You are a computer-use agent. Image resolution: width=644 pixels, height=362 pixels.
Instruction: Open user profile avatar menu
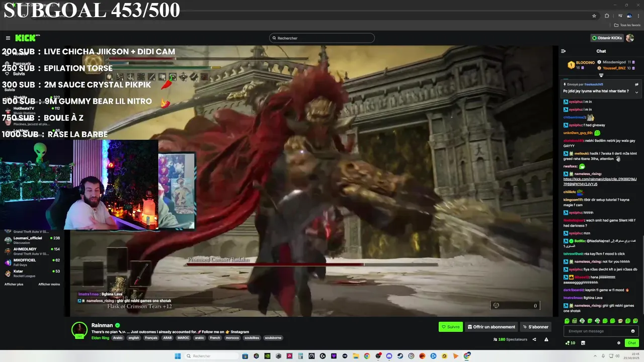click(x=630, y=38)
